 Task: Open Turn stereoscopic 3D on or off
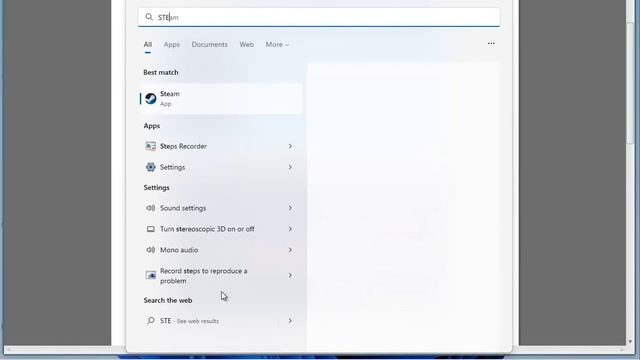tap(221, 229)
